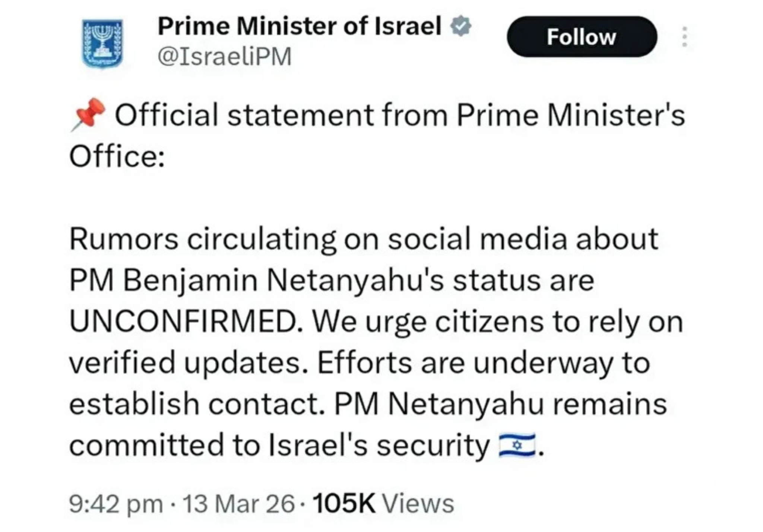Click the word Views in the footer

418,504
